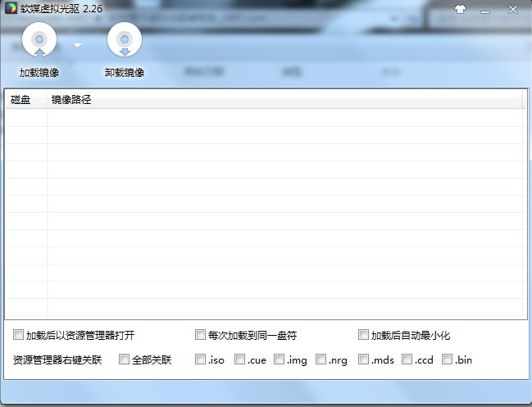Viewport: 532px width, 407px height.
Task: Enable .iso file association
Action: pos(200,360)
